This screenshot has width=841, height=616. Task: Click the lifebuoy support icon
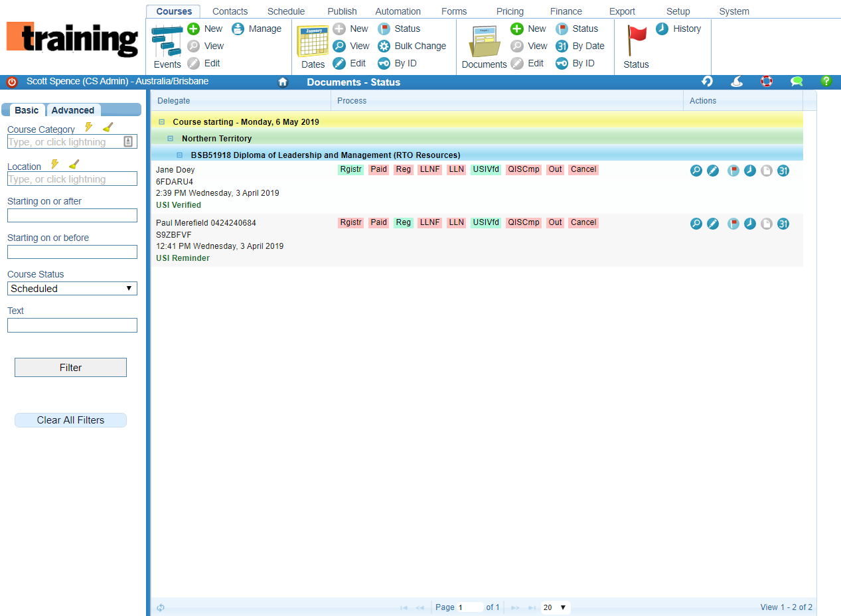[767, 82]
